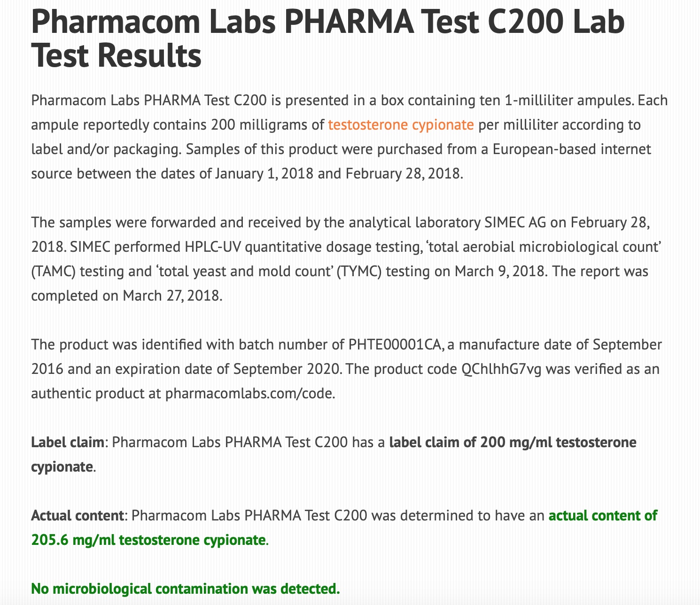The width and height of the screenshot is (700, 605).
Task: Click the completed on March 27, 2018 text
Action: tap(125, 295)
